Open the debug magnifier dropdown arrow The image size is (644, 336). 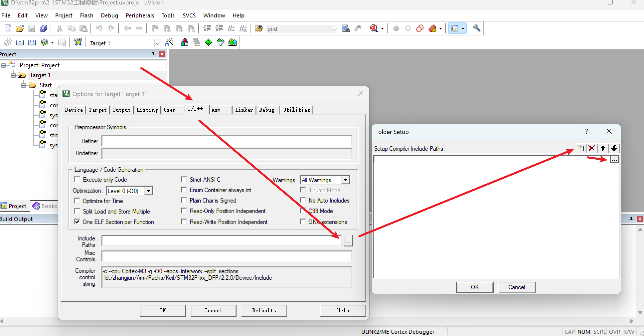tap(382, 29)
